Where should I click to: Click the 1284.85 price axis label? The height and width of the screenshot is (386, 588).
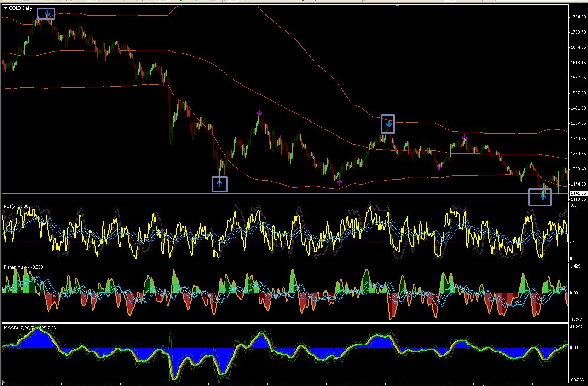[x=577, y=154]
